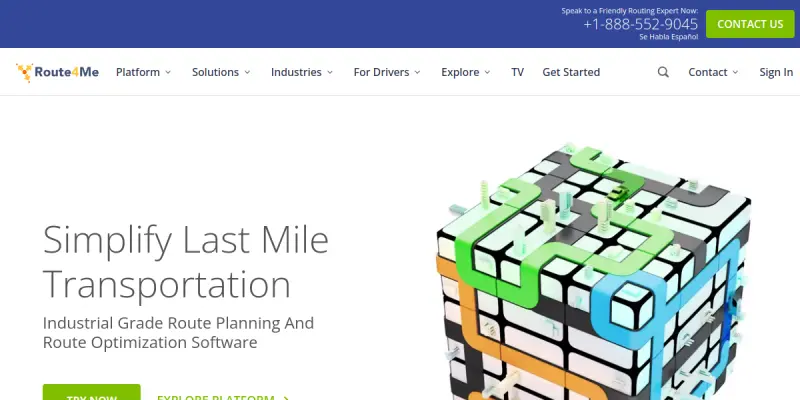
Task: Open the Contact nav menu
Action: tap(708, 72)
